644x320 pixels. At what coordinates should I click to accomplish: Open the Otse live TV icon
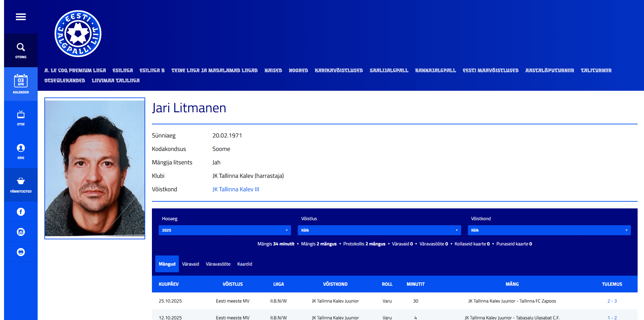(x=21, y=118)
